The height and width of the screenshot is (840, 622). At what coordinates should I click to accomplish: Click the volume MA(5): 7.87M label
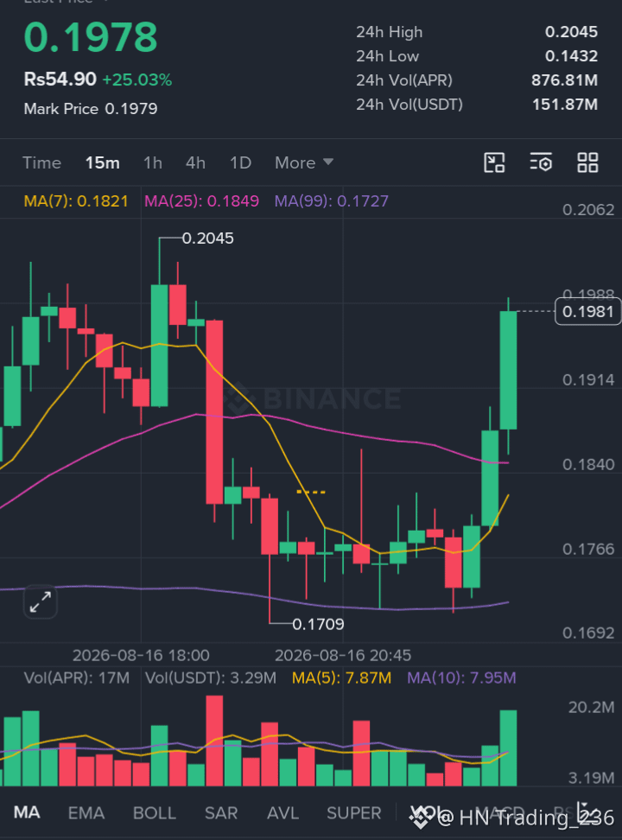(341, 678)
